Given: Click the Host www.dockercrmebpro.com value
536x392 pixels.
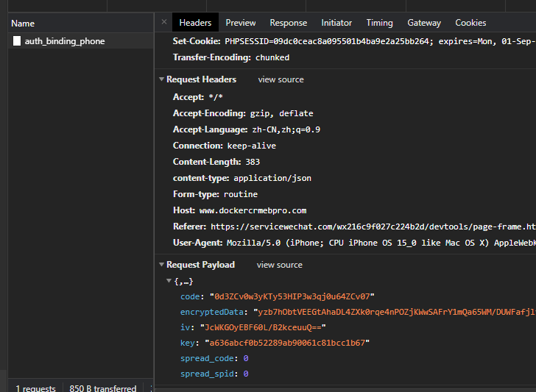Looking at the screenshot, I should point(253,210).
